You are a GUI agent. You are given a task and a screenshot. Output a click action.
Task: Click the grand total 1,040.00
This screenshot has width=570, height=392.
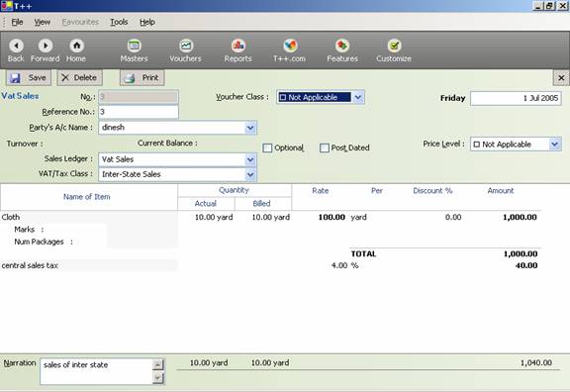(536, 362)
